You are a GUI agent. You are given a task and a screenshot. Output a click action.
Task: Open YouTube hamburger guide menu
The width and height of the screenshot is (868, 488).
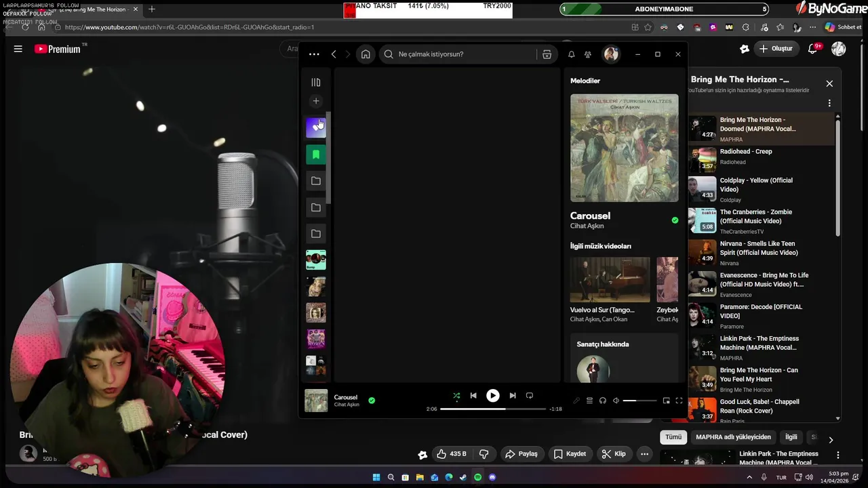coord(18,49)
